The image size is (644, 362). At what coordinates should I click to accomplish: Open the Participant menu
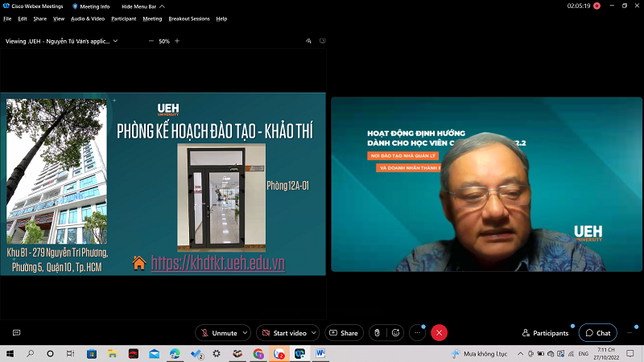coord(124,19)
